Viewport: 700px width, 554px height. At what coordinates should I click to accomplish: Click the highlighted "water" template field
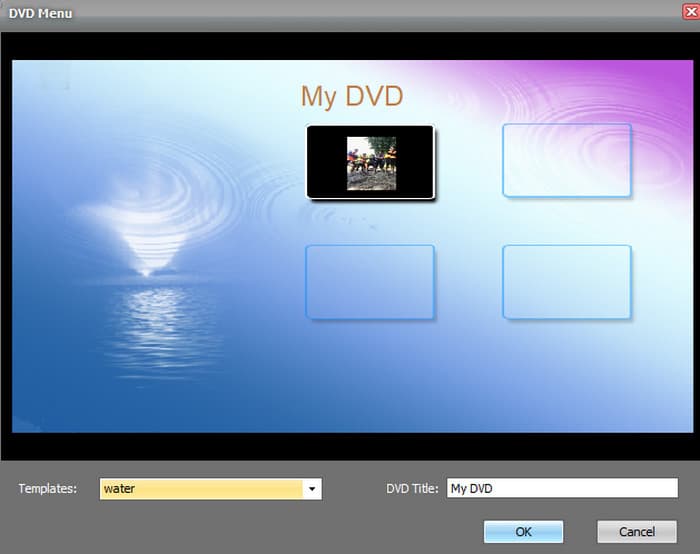(201, 489)
